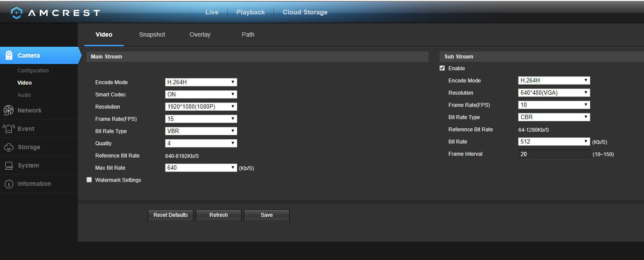
Task: Open the Information circle icon
Action: pyautogui.click(x=8, y=184)
